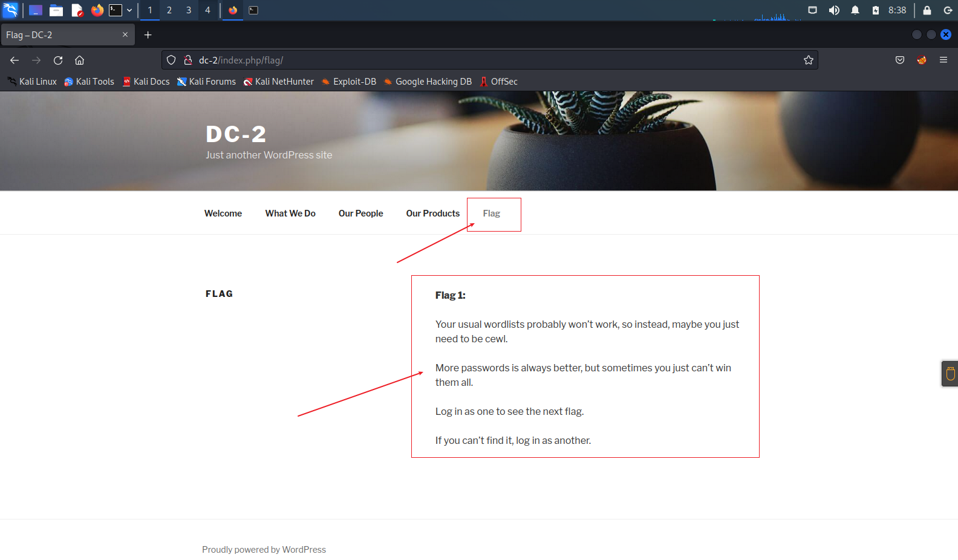Viewport: 958px width, 560px height.
Task: Open the Firefox hamburger menu
Action: [x=943, y=60]
